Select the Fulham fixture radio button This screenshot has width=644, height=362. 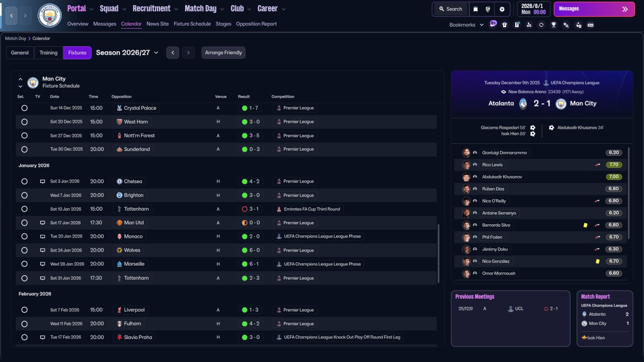click(x=24, y=324)
